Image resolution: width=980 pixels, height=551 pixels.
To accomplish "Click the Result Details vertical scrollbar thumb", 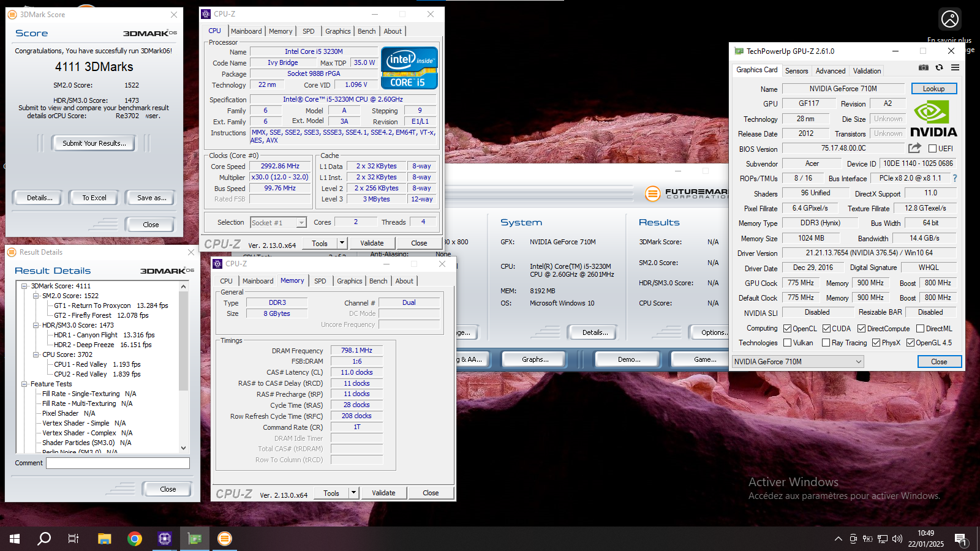I will coord(183,340).
